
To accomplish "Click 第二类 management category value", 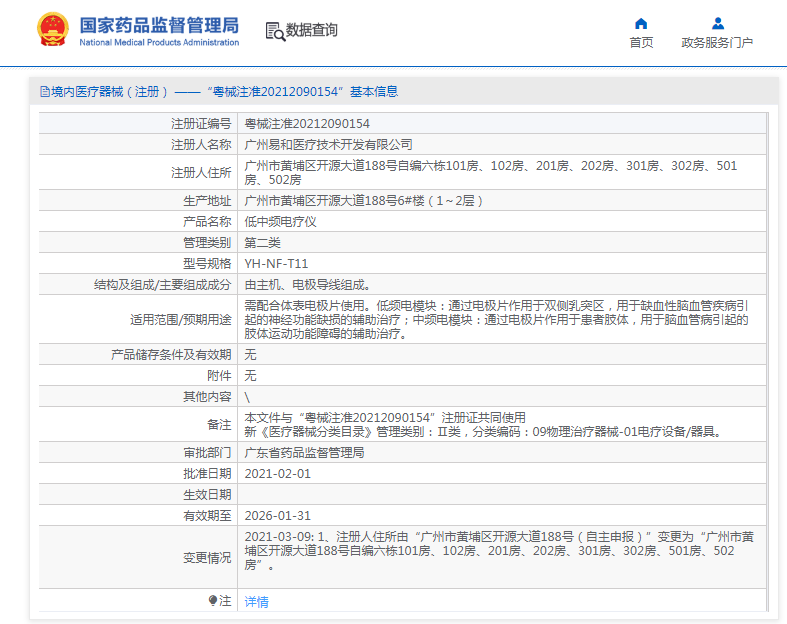I will pyautogui.click(x=263, y=243).
